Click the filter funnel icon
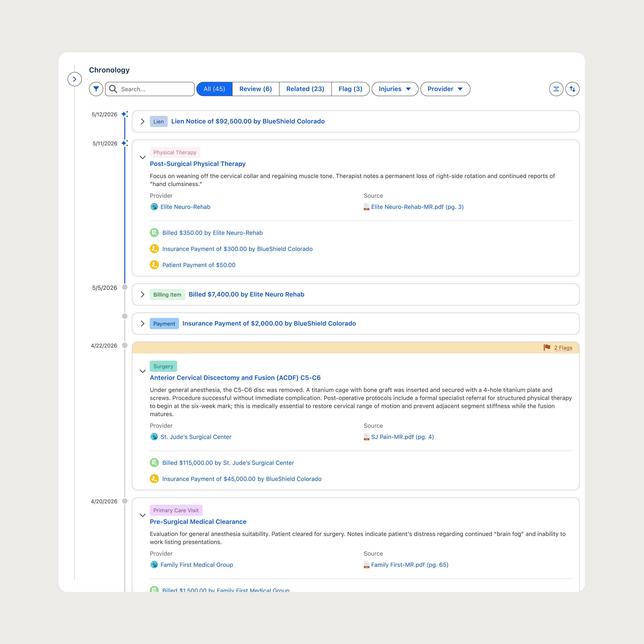644x644 pixels. [x=96, y=89]
